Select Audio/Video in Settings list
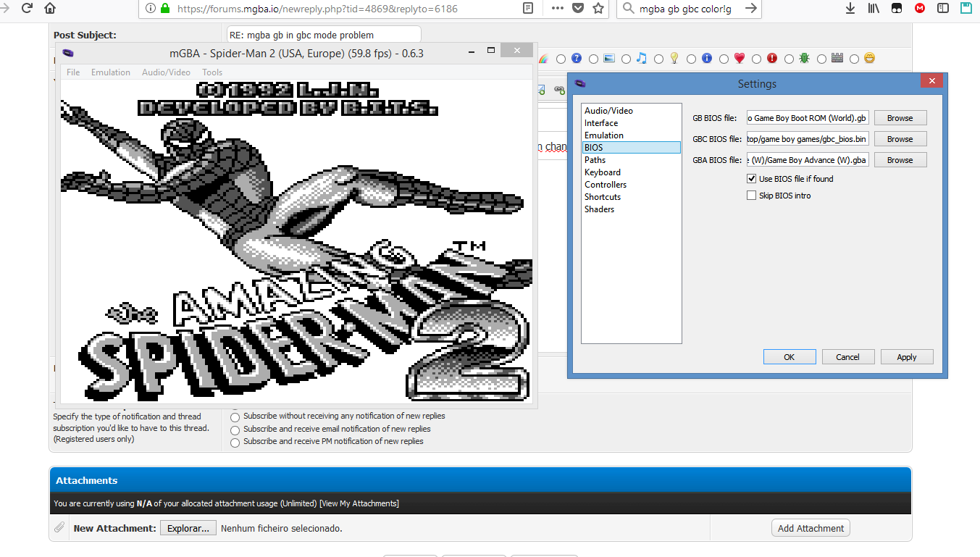The image size is (980, 557). pyautogui.click(x=631, y=111)
